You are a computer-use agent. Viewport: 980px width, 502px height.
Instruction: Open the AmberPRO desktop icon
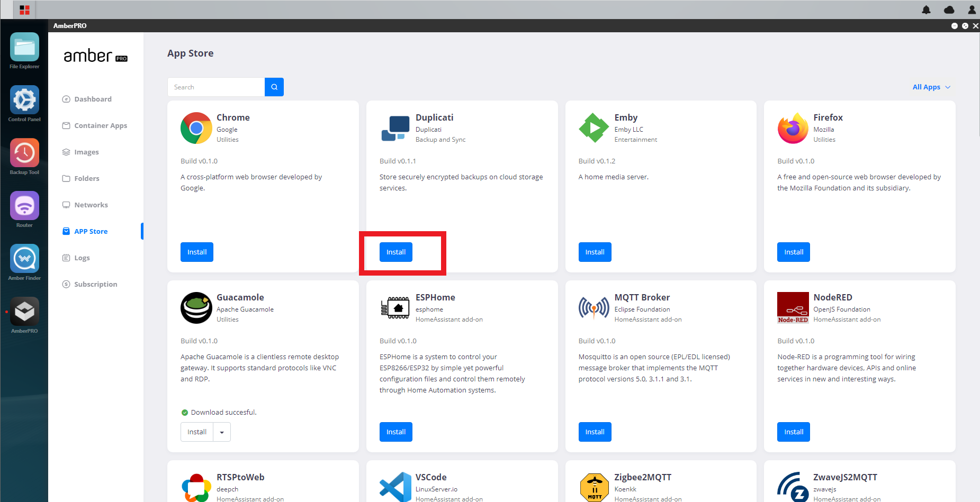tap(24, 312)
